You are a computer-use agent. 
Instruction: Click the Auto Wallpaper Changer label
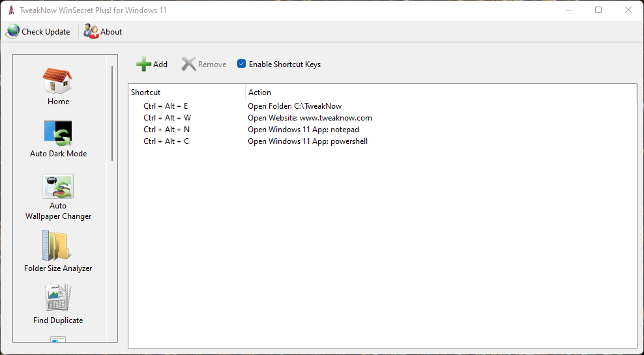coord(58,211)
